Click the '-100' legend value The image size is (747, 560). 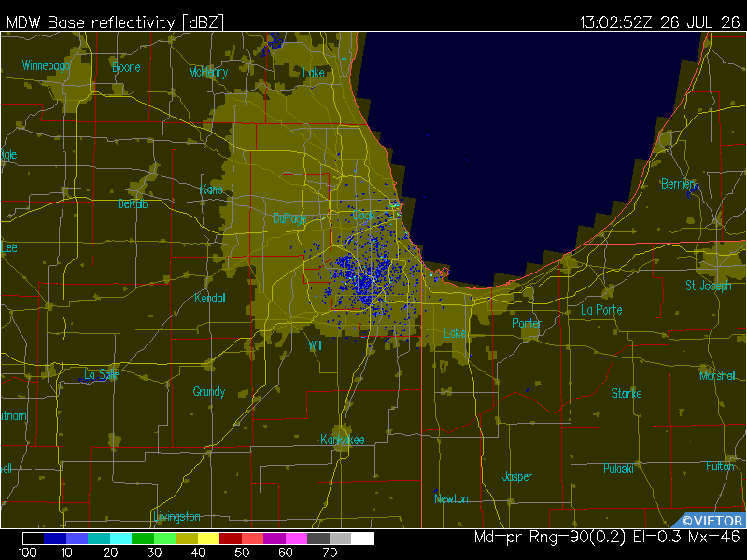coord(22,553)
